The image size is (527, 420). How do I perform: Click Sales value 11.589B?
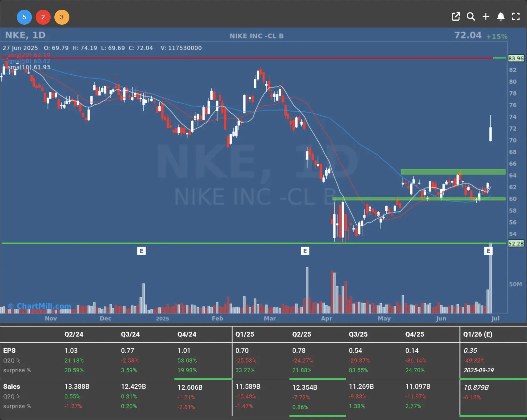coord(248,387)
